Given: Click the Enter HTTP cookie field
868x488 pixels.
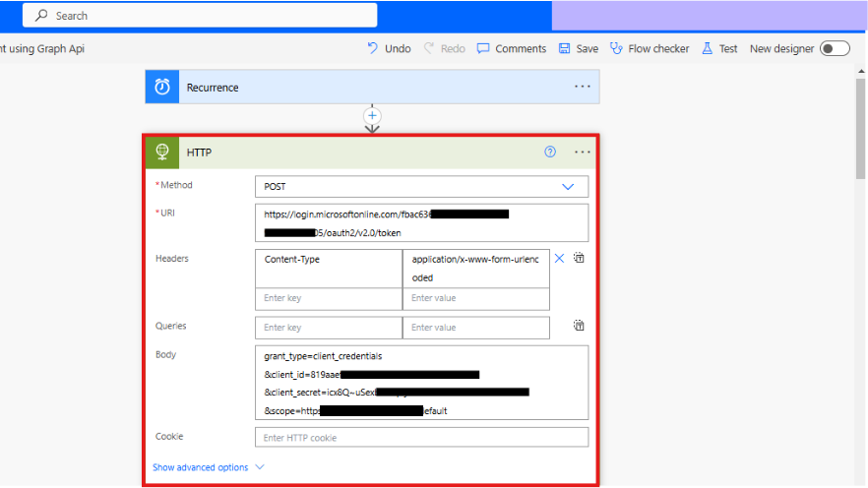Looking at the screenshot, I should [422, 438].
